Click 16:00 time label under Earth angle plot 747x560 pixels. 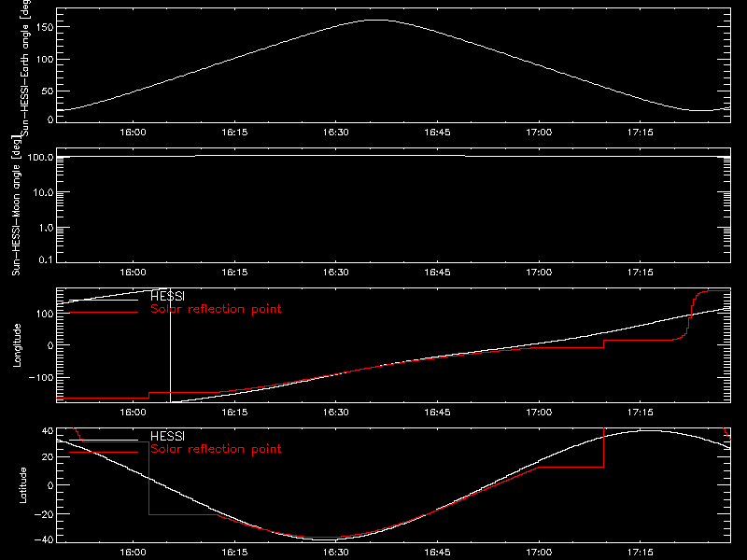coord(133,133)
